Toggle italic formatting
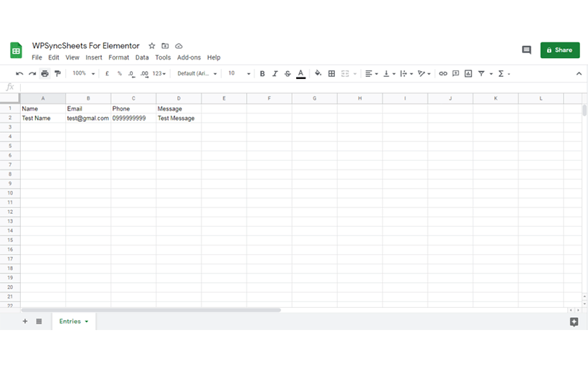 [275, 74]
